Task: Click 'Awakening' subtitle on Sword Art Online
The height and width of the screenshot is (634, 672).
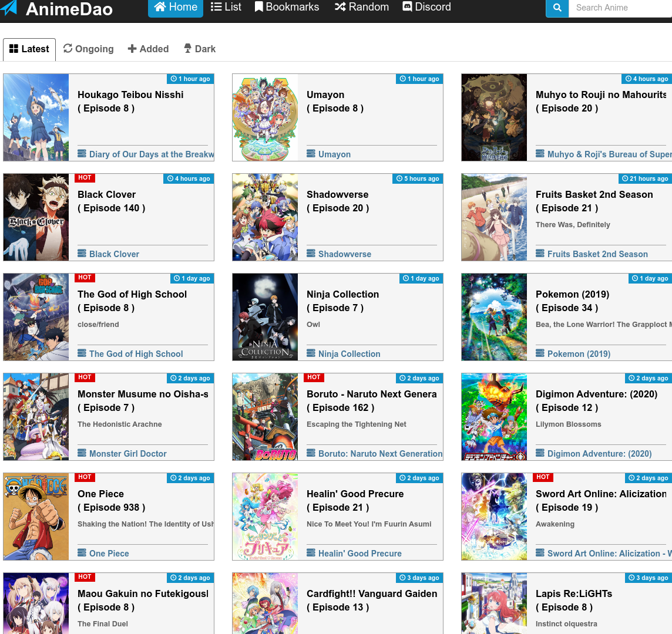Action: (555, 524)
